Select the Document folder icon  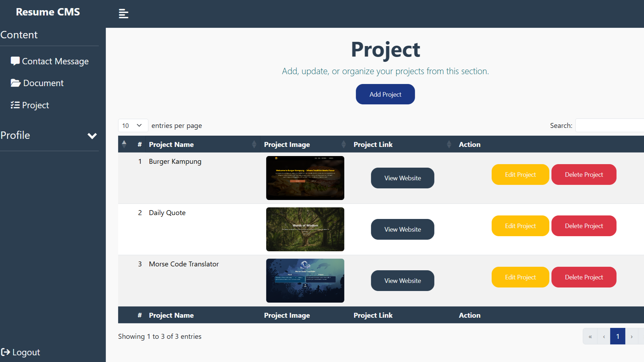click(15, 83)
